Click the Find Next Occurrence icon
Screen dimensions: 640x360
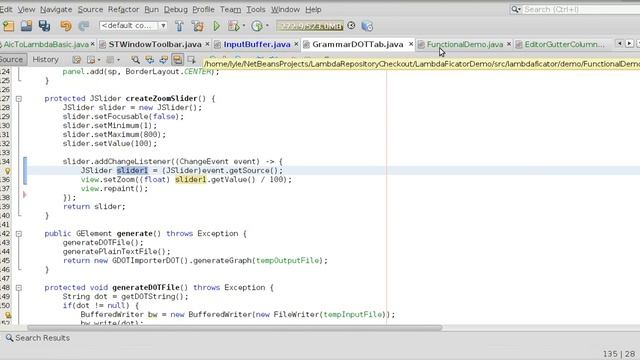pos(163,60)
